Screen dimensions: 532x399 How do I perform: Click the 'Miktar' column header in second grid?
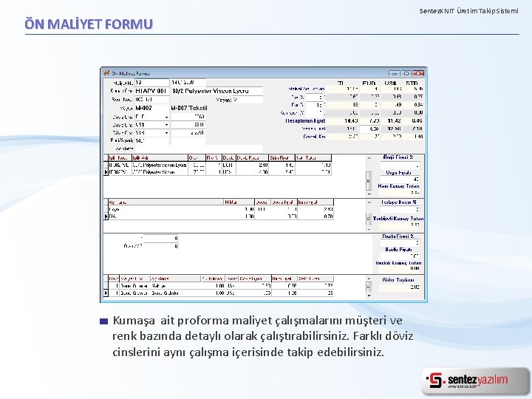[239, 202]
